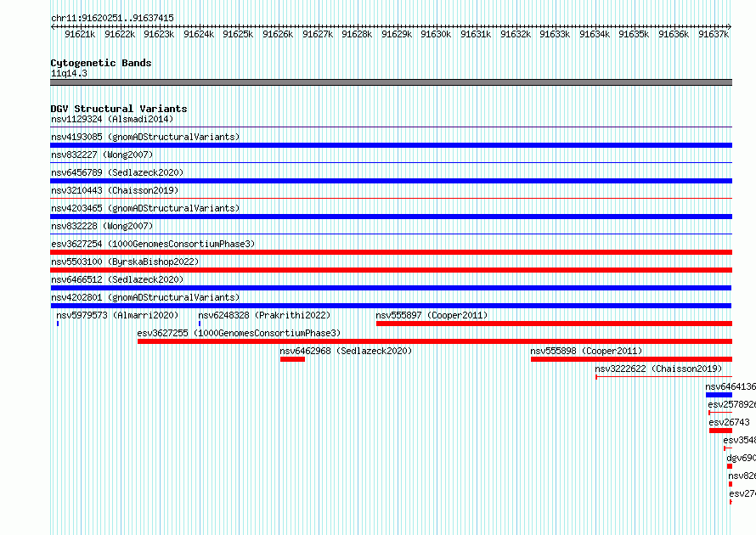This screenshot has height=535, width=756.
Task: Select the esv3627255 long red bar
Action: (x=434, y=341)
